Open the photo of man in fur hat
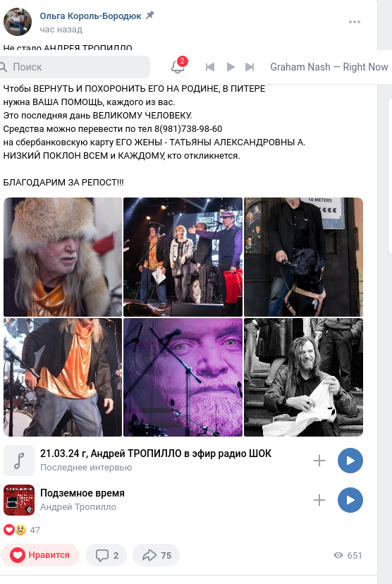 point(63,257)
